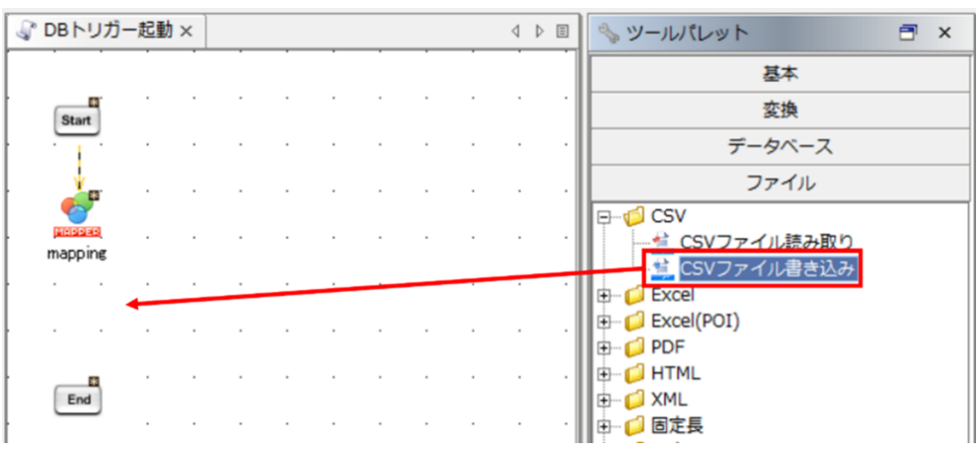Select the CSVファイル読み取り text label
This screenshot has height=452, width=980.
(766, 242)
